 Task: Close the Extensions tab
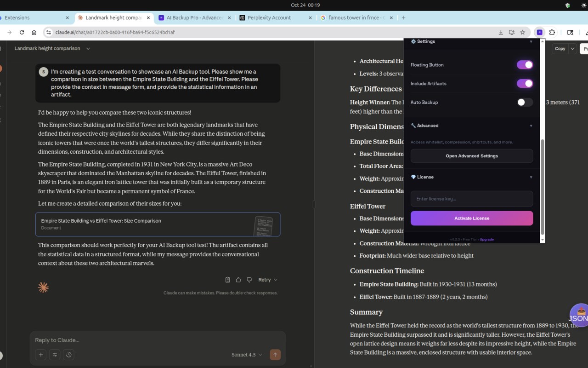pos(68,17)
